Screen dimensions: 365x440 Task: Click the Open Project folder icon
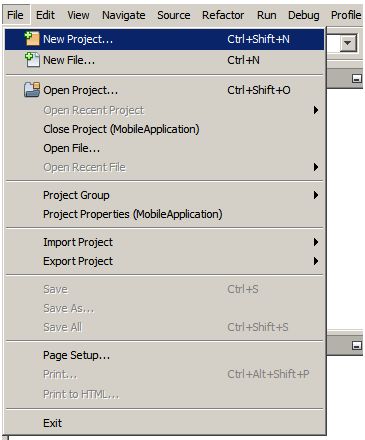(32, 90)
